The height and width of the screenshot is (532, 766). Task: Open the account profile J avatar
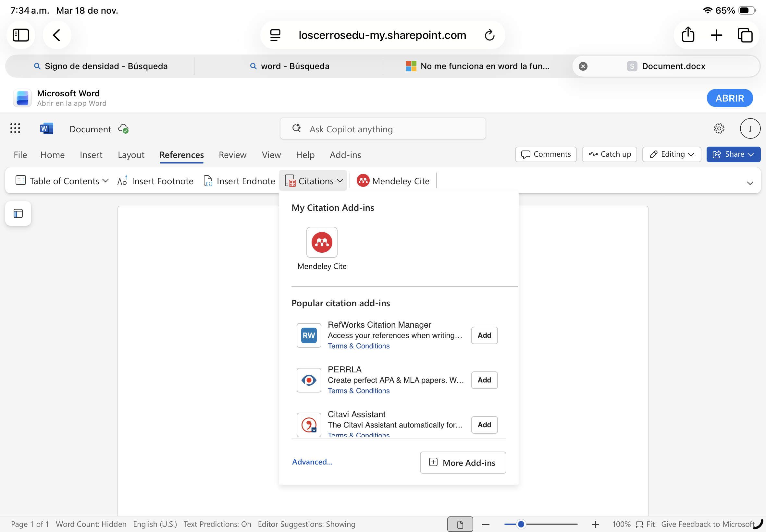pyautogui.click(x=750, y=129)
